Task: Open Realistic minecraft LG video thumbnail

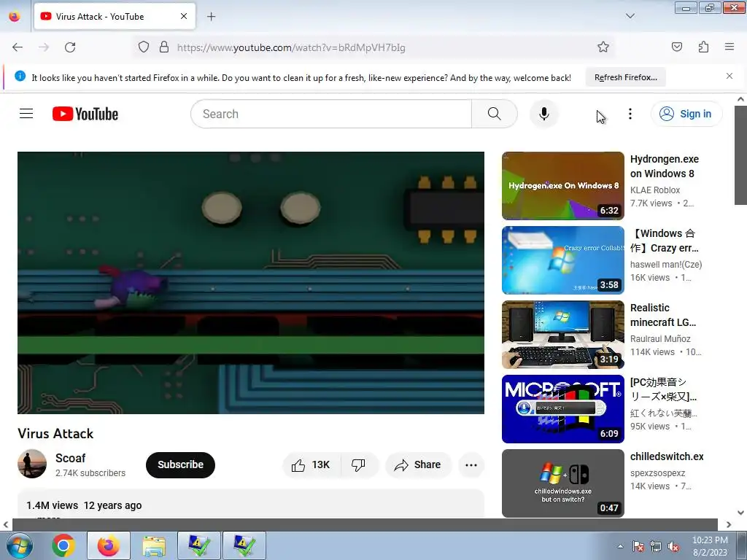Action: click(x=562, y=334)
